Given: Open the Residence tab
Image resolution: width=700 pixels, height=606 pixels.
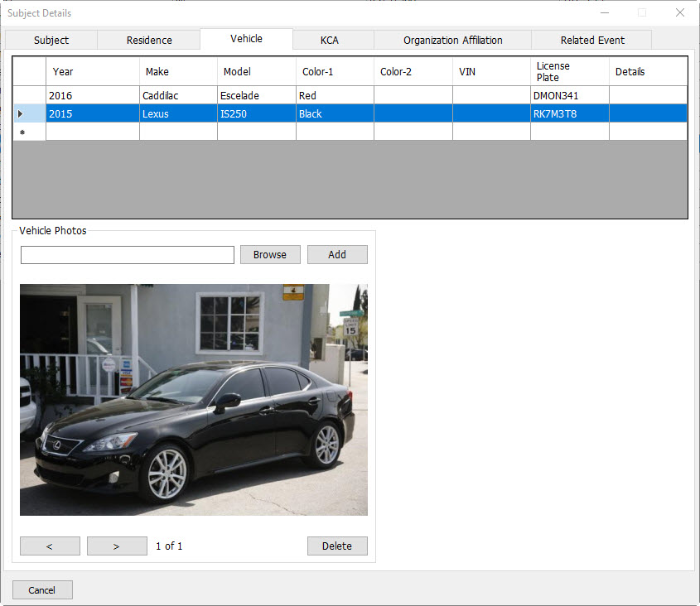Looking at the screenshot, I should coord(149,40).
